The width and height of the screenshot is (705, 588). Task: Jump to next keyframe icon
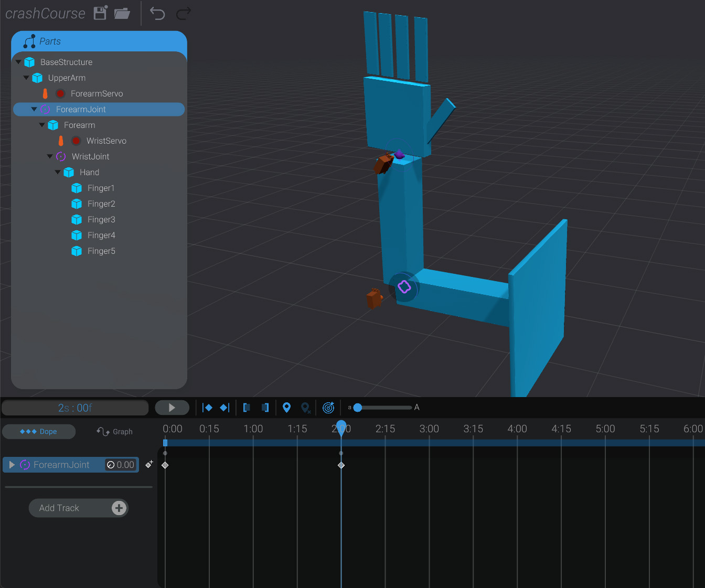click(x=225, y=408)
